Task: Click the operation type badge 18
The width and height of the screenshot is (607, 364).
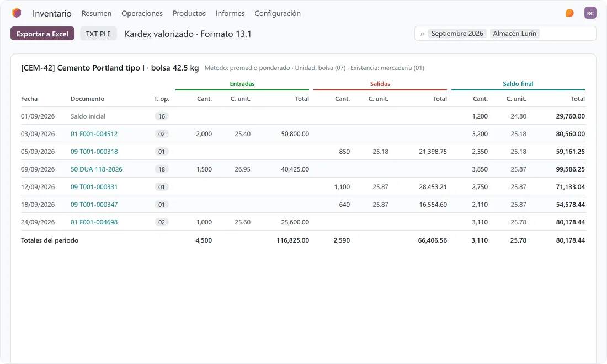Action: [x=162, y=169]
